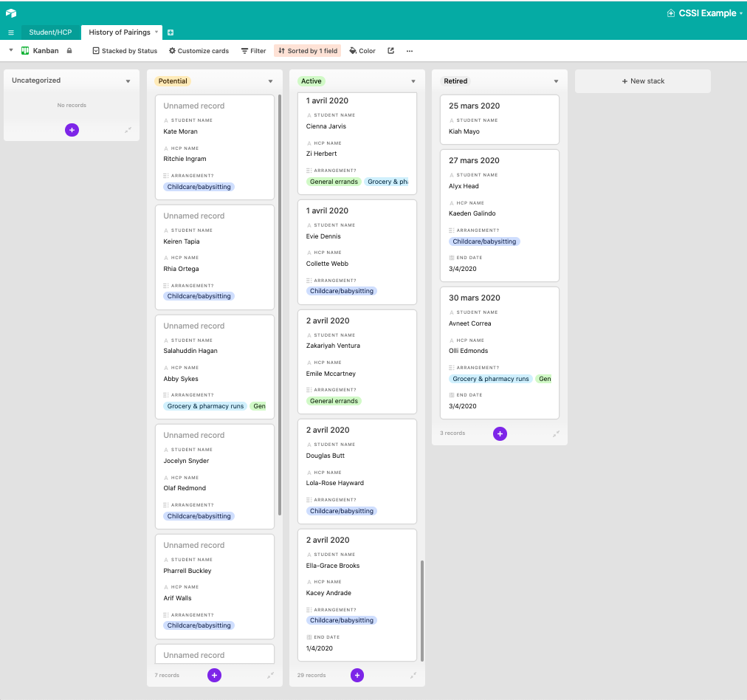Expand the Retired stack options menu
The height and width of the screenshot is (700, 747).
point(556,81)
